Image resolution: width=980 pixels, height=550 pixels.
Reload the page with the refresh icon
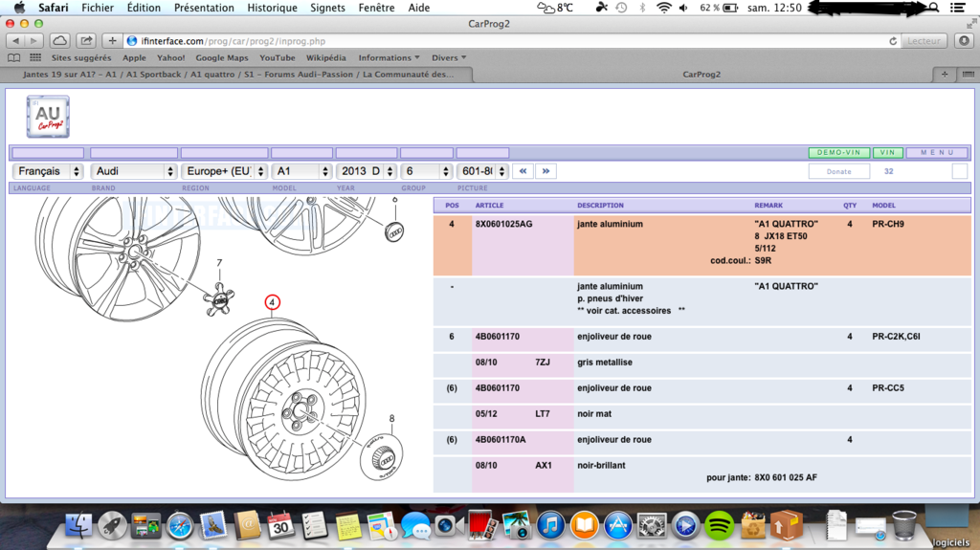point(893,41)
